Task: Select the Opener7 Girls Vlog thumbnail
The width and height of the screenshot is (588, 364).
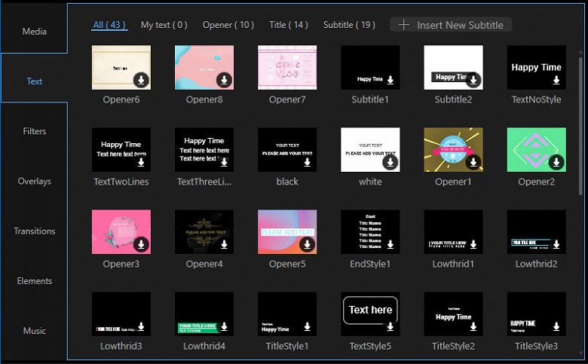Action: tap(287, 68)
